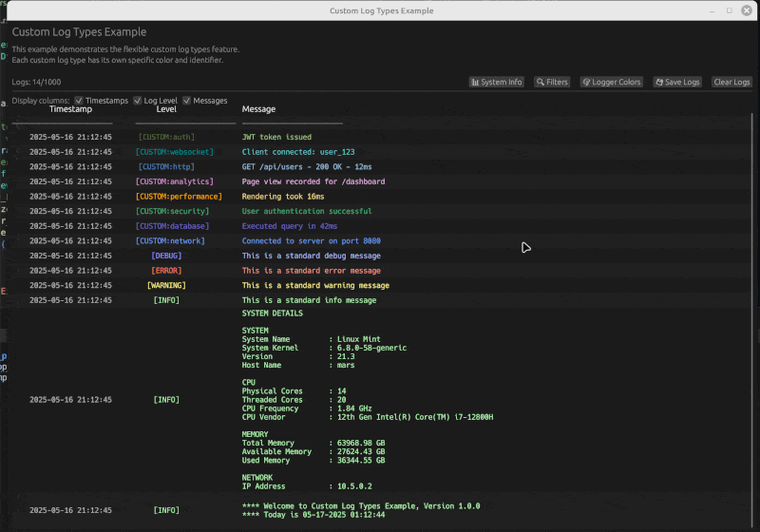Open the System Info panel
Image resolution: width=760 pixels, height=532 pixels.
coord(497,83)
